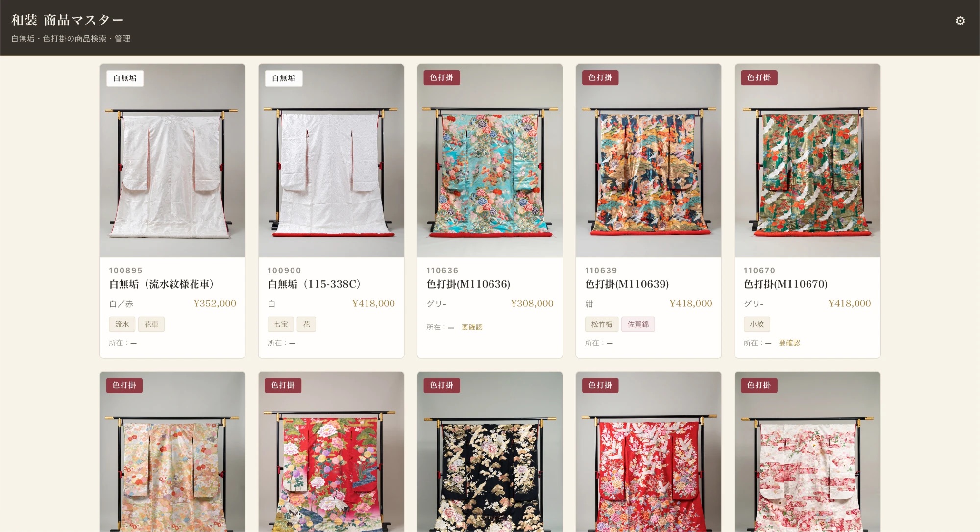Click product code 110636
This screenshot has height=532, width=980.
click(x=442, y=270)
